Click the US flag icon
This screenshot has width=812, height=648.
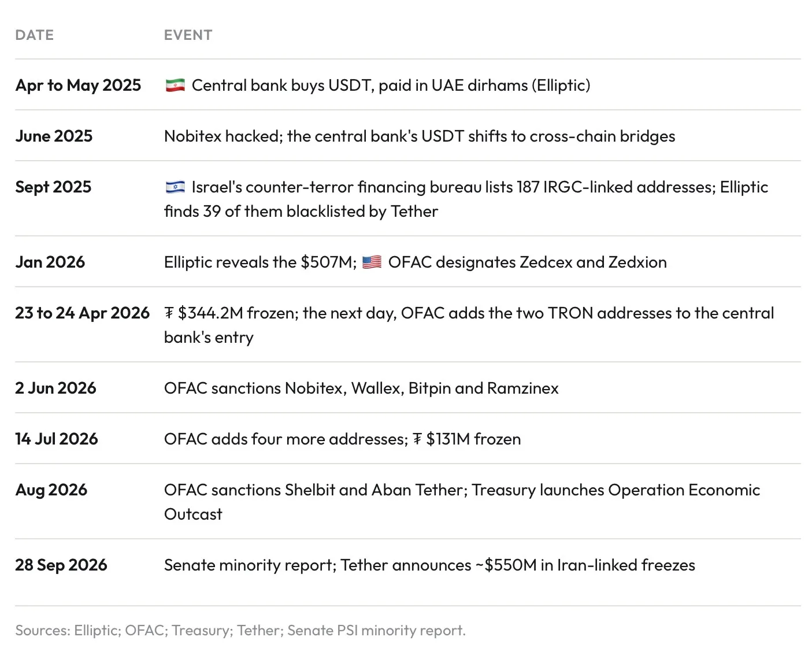click(x=372, y=262)
